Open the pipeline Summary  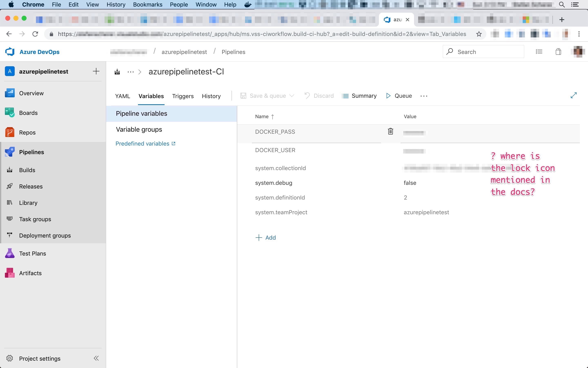[359, 96]
